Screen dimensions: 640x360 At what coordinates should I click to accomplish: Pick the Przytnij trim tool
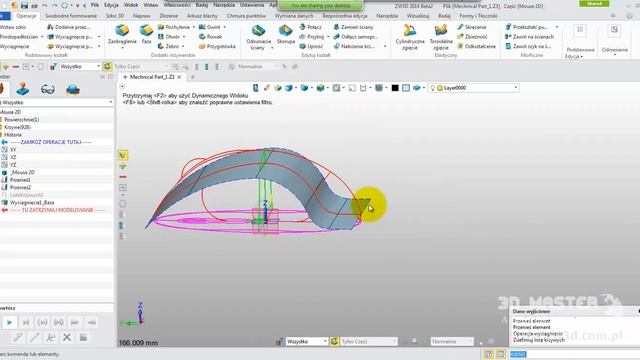tap(312, 37)
